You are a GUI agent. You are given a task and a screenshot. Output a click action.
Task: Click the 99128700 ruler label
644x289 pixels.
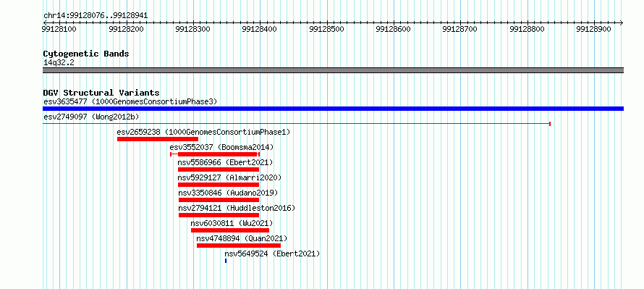click(x=460, y=29)
